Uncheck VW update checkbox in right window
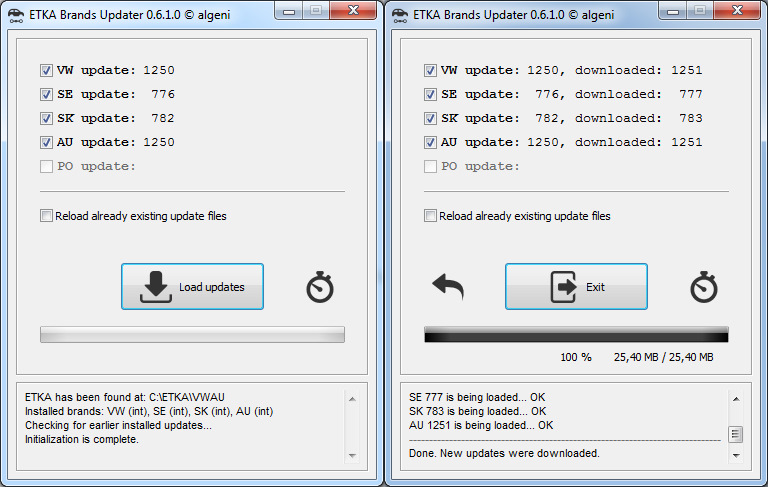Screen dimensions: 768x487 click(x=430, y=71)
